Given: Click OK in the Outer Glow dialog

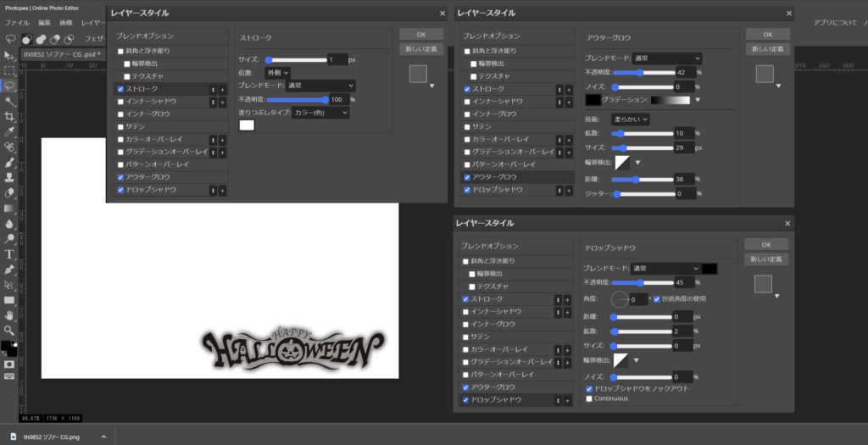Looking at the screenshot, I should [766, 34].
